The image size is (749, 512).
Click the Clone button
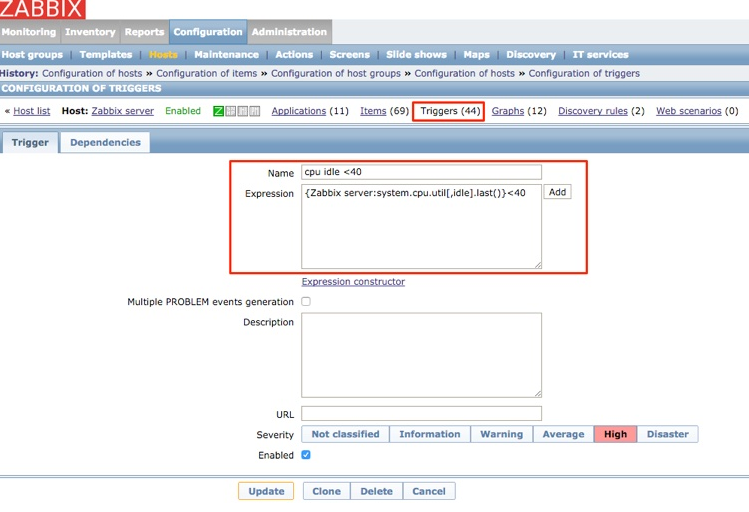click(326, 491)
